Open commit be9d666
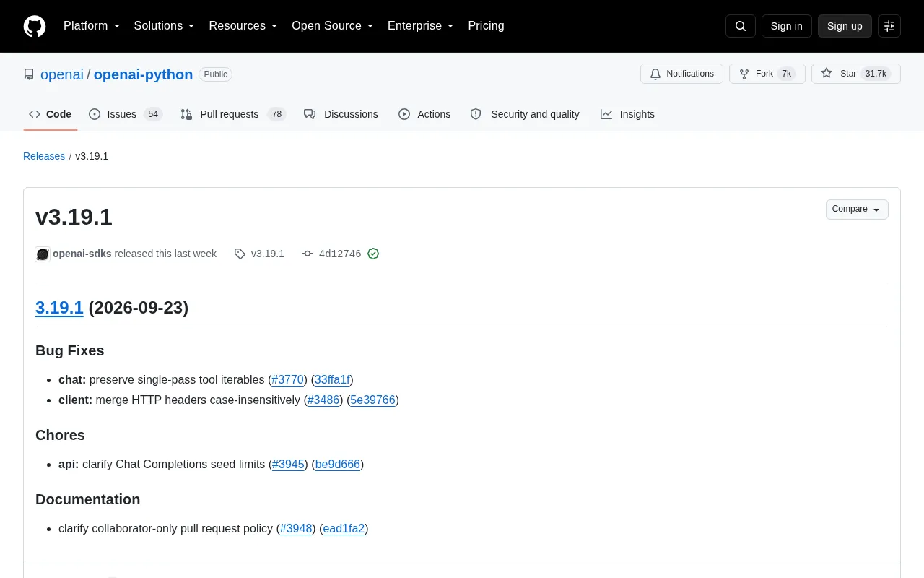924x578 pixels. pos(338,464)
